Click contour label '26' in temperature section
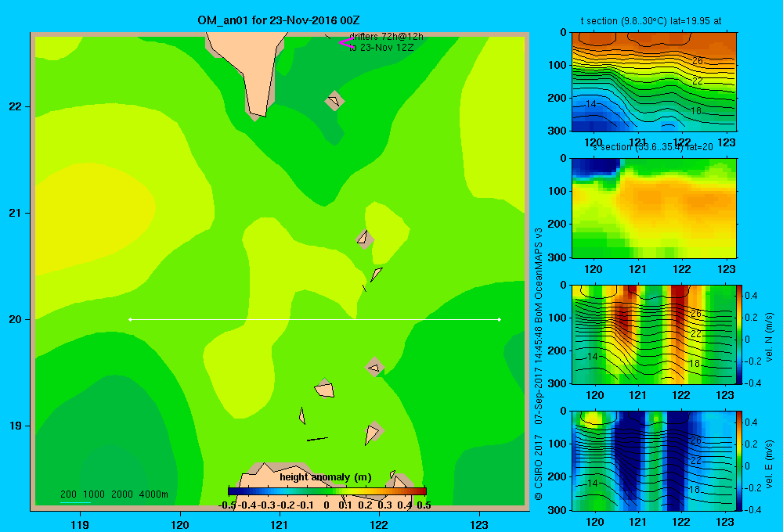The height and width of the screenshot is (532, 783). pyautogui.click(x=698, y=61)
